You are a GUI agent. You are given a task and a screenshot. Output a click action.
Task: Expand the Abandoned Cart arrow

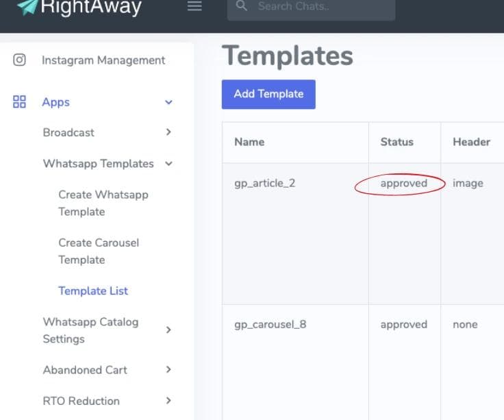[x=168, y=370]
